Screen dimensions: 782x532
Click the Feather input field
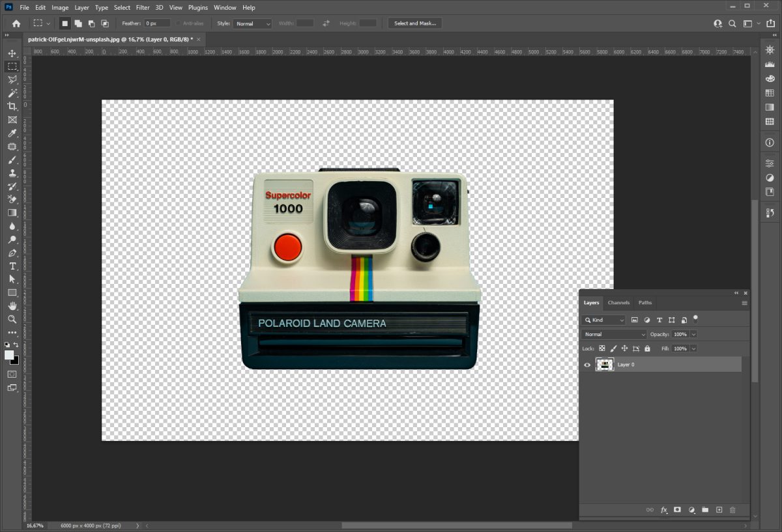tap(157, 23)
